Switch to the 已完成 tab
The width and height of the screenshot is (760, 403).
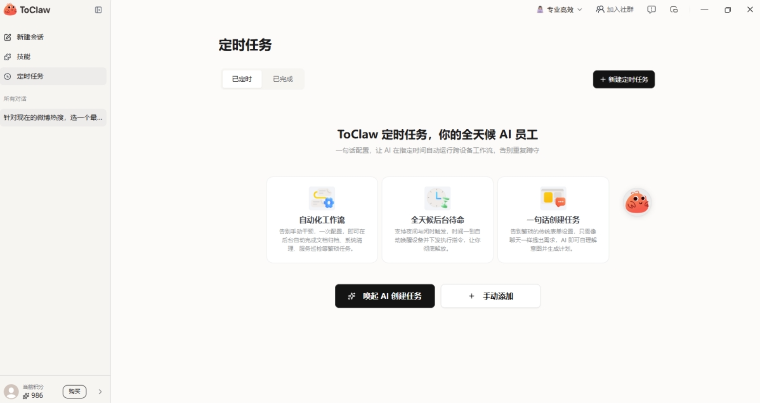coord(283,79)
